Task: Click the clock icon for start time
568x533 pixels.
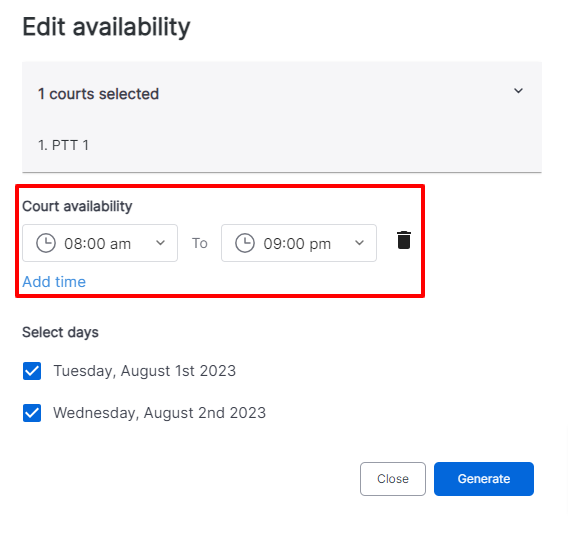Action: click(46, 243)
